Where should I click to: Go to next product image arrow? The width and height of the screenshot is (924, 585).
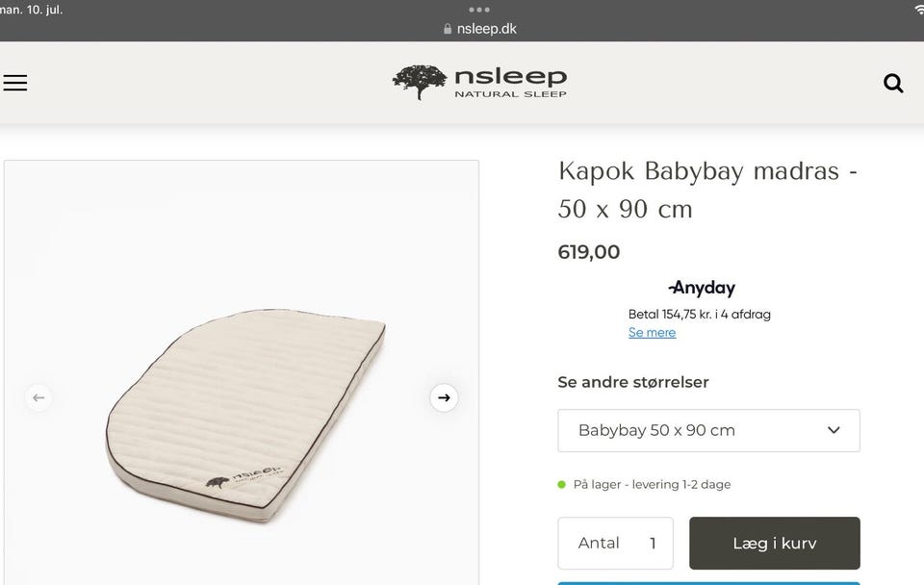pyautogui.click(x=444, y=396)
